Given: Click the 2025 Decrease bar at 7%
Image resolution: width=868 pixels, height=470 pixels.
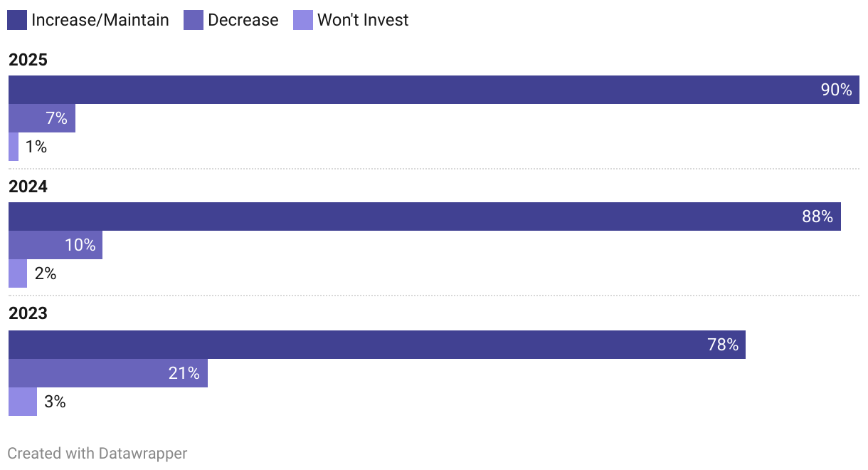Looking at the screenshot, I should click(42, 118).
